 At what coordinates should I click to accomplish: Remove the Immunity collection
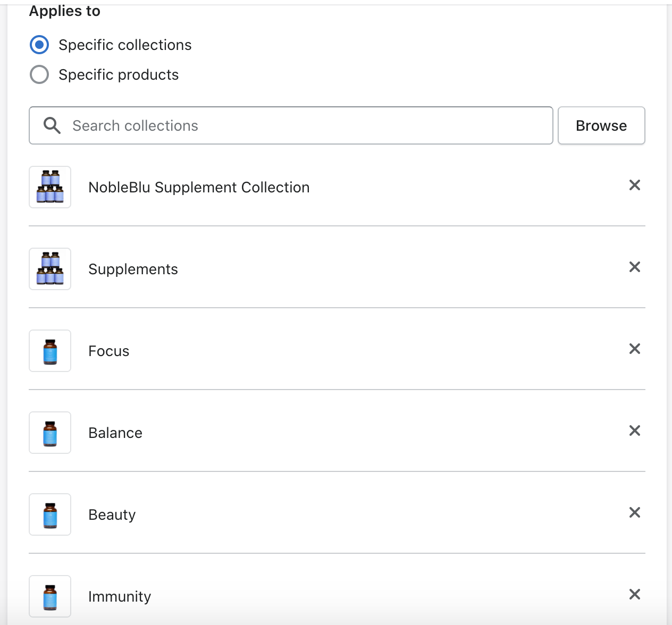(634, 594)
